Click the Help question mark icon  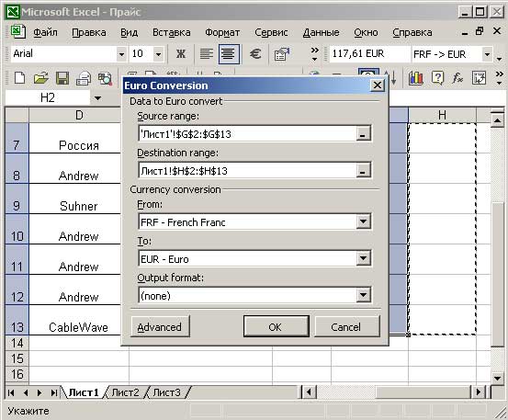437,78
